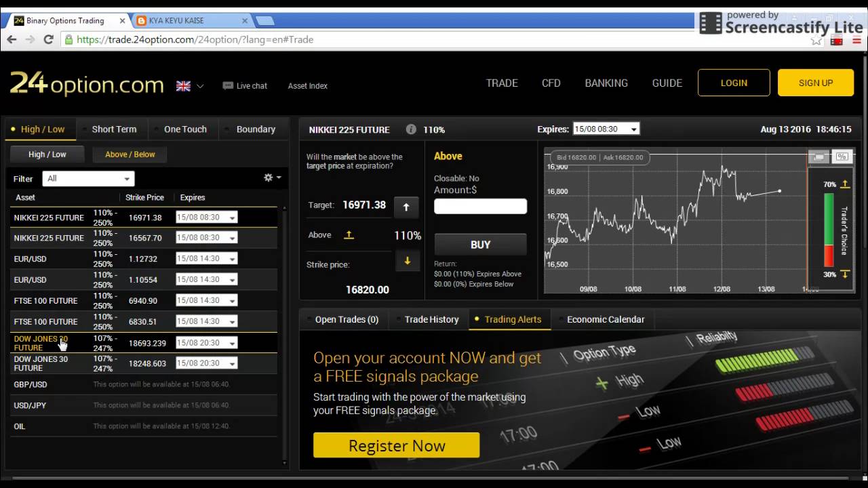Screen dimensions: 868x488
Task: Open expiry dropdown for FTSE 6830.51 row
Action: click(206, 321)
